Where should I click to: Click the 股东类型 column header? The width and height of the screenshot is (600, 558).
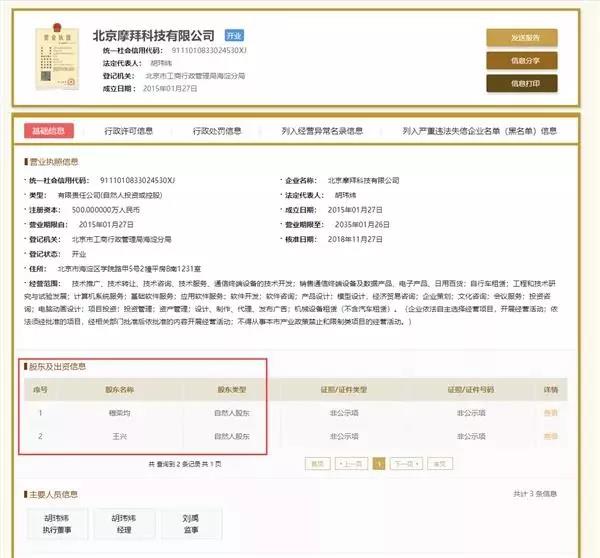(232, 390)
